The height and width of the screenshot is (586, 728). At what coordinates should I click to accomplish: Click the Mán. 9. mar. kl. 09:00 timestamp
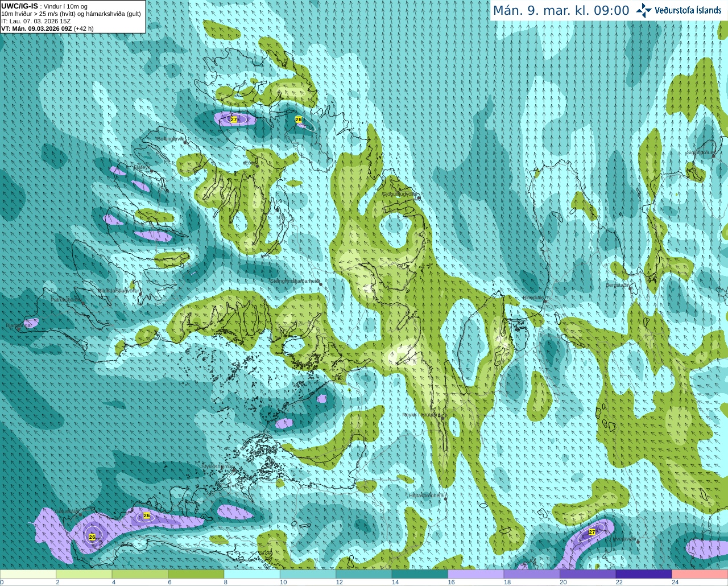coord(561,11)
